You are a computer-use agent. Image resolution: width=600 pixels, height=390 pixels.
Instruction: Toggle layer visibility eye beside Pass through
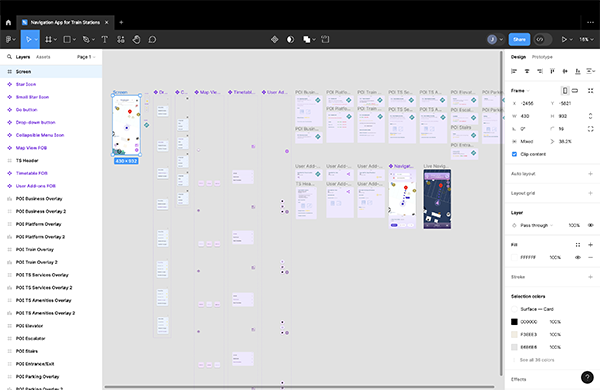(x=590, y=225)
